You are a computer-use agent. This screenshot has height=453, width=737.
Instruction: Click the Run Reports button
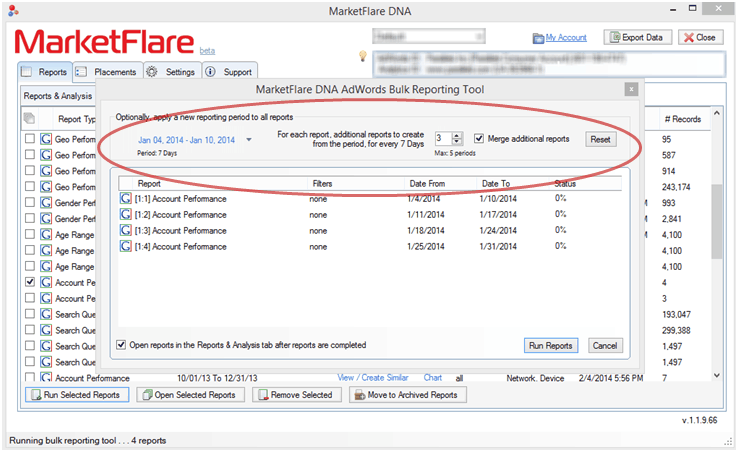click(x=550, y=346)
